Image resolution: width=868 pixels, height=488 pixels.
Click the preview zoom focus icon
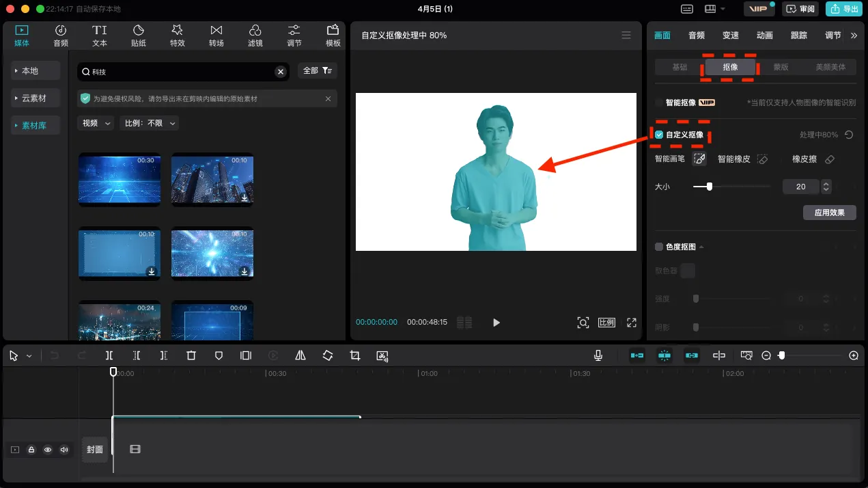click(x=583, y=323)
